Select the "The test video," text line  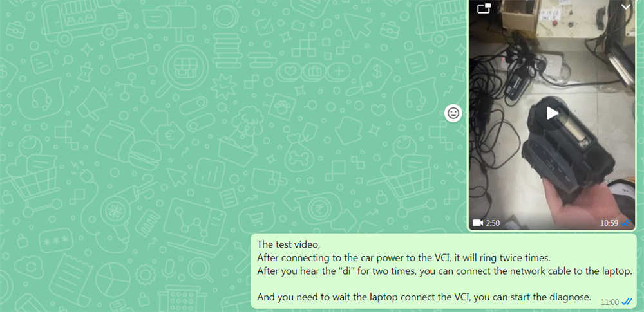point(289,244)
